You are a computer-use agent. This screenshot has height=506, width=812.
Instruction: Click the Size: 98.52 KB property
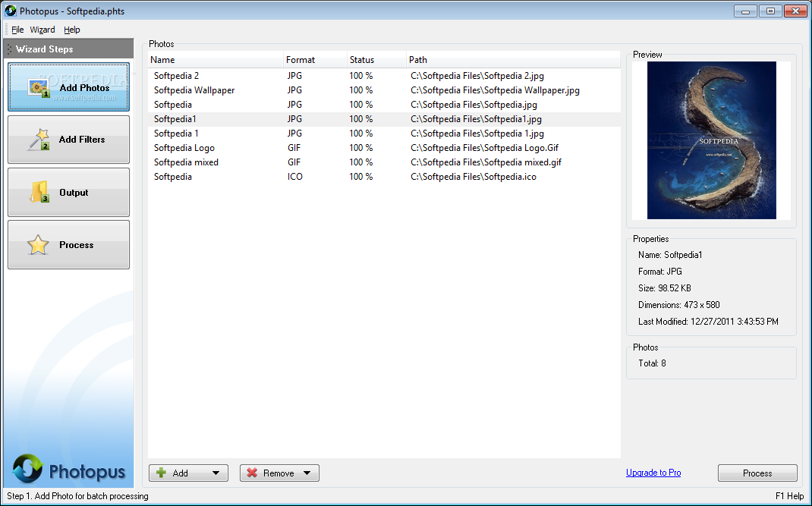point(665,288)
